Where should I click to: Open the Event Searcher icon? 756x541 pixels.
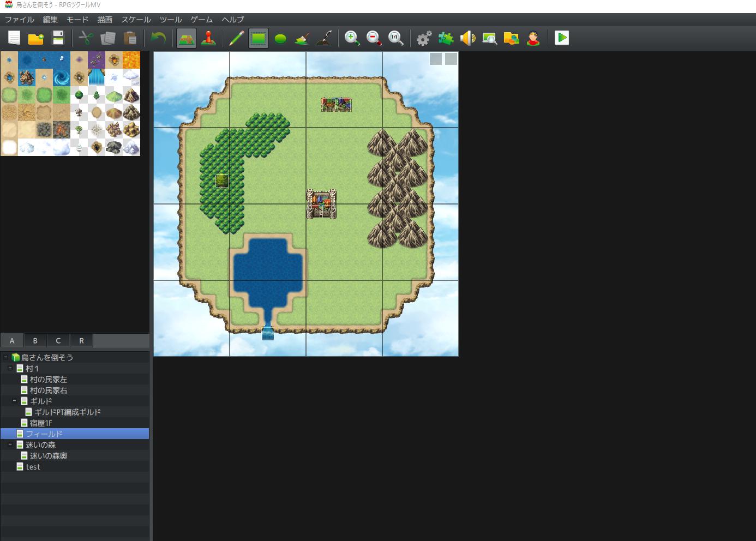point(490,38)
